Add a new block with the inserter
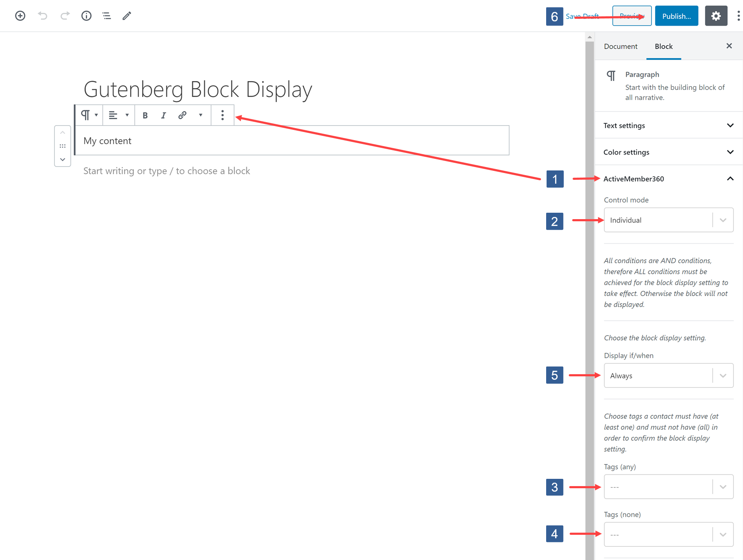Image resolution: width=743 pixels, height=560 pixels. (x=20, y=16)
